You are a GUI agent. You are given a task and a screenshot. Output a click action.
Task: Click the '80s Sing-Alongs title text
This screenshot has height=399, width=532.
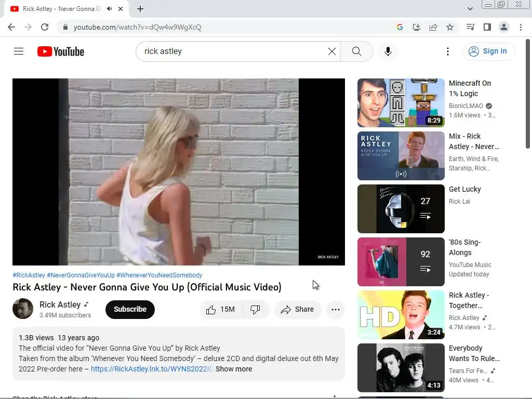pos(464,247)
